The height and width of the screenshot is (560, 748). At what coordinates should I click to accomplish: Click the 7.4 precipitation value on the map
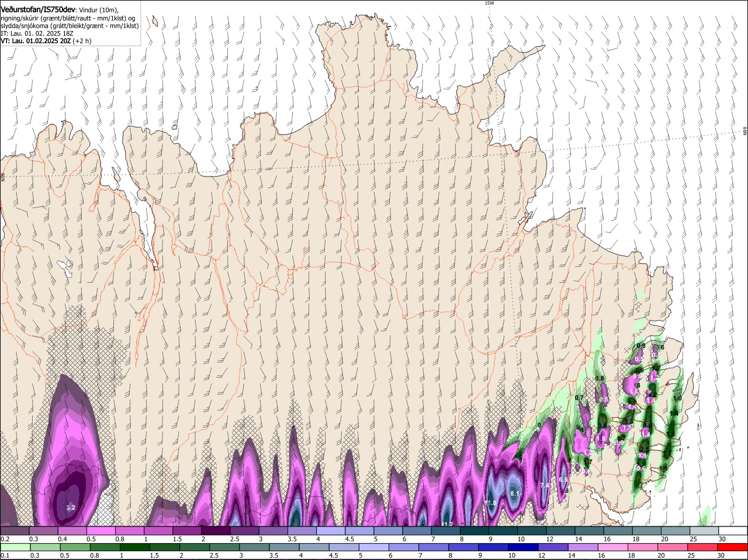pyautogui.click(x=545, y=485)
